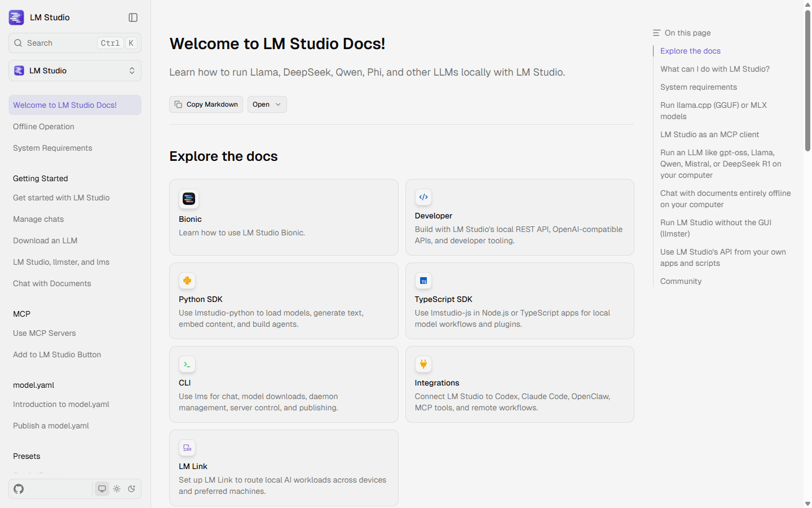Viewport: 812px width, 508px height.
Task: Switch to light theme sun icon
Action: tap(117, 489)
